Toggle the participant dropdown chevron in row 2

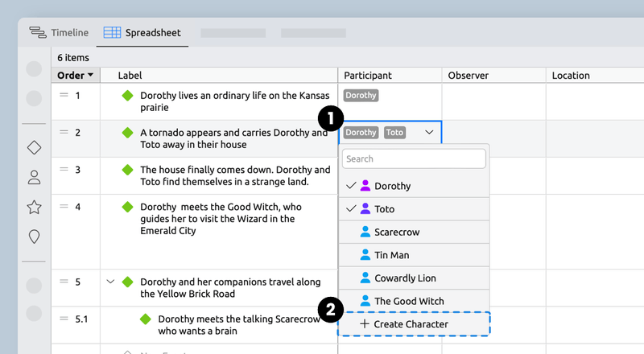click(429, 132)
